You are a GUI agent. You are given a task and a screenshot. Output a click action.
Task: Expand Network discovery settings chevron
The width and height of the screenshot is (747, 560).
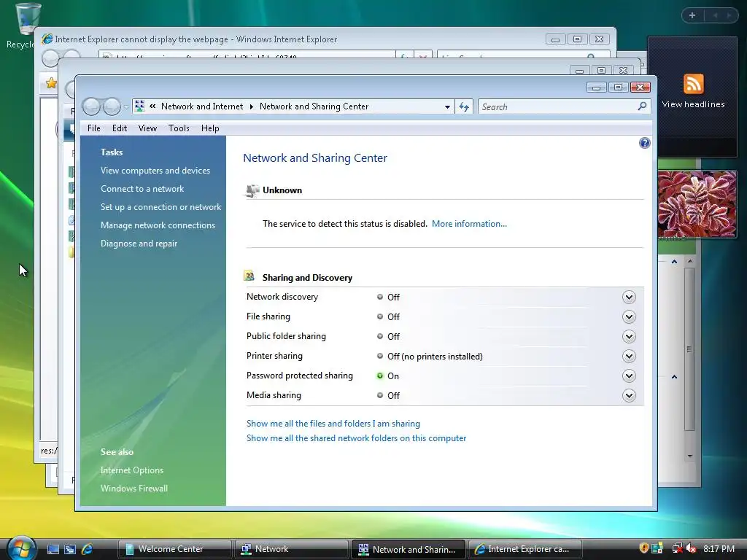pyautogui.click(x=629, y=297)
